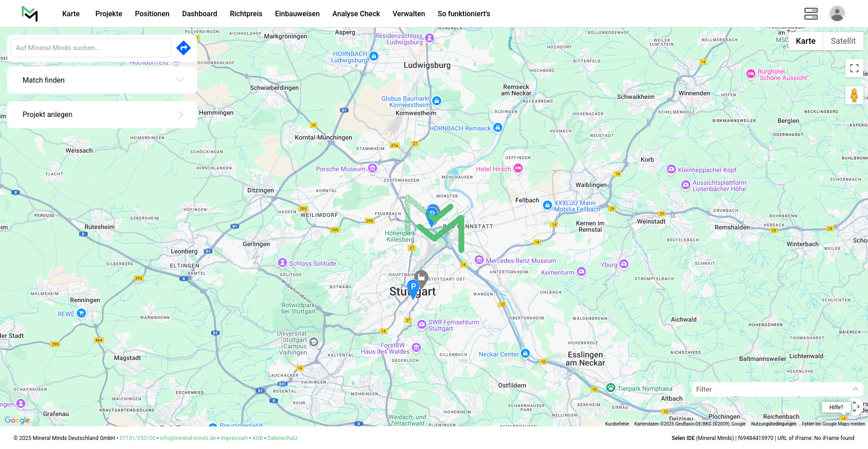
Task: Switch map to Satellit view
Action: 843,41
